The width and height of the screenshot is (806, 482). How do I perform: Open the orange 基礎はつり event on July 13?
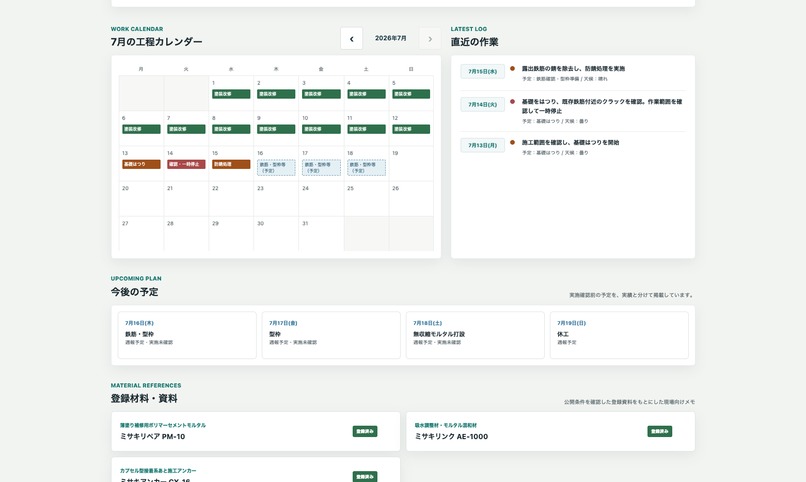[x=141, y=164]
